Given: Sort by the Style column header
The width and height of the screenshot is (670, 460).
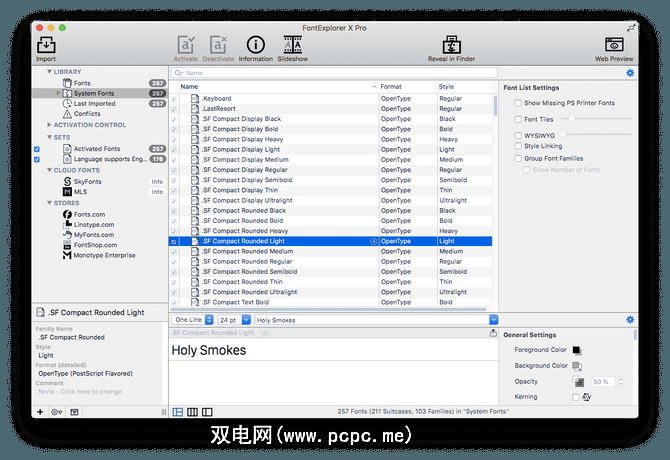Looking at the screenshot, I should (465, 87).
